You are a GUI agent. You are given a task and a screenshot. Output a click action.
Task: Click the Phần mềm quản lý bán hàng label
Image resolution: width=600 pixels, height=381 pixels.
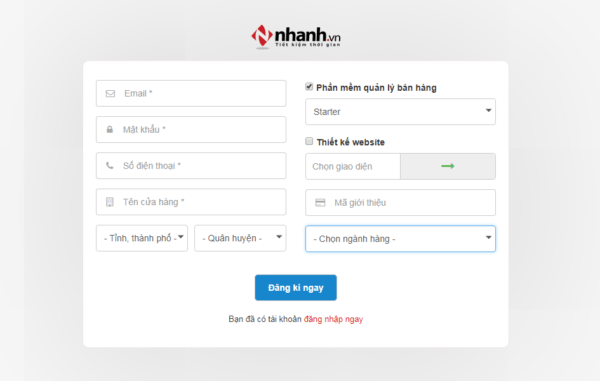376,88
